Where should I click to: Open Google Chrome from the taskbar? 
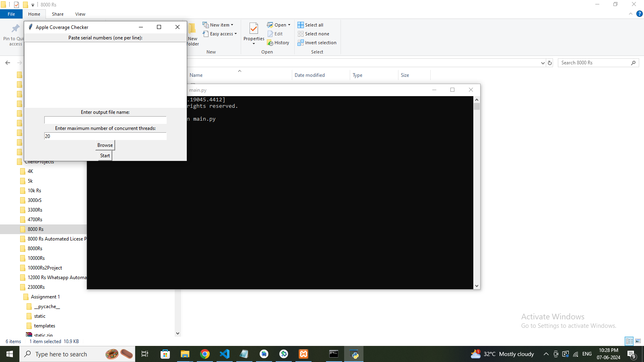205,354
